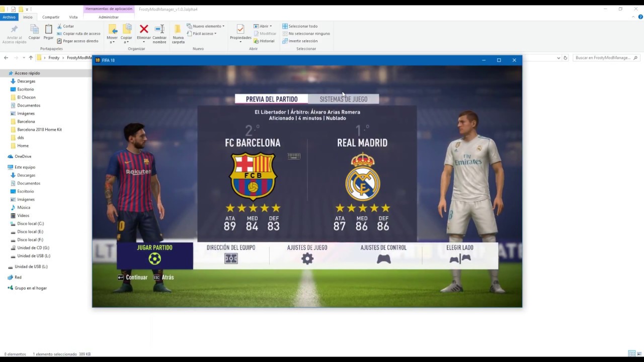
Task: Open the Mover a dropdown
Action: click(112, 34)
